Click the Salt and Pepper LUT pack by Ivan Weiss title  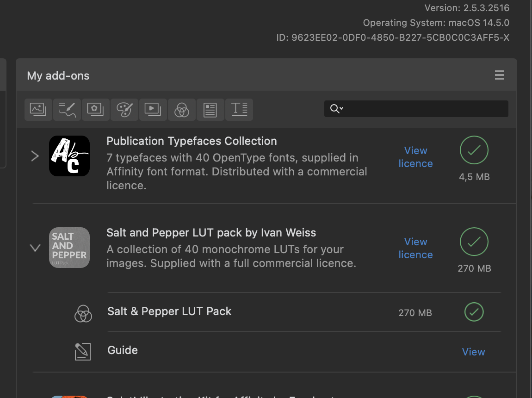211,232
